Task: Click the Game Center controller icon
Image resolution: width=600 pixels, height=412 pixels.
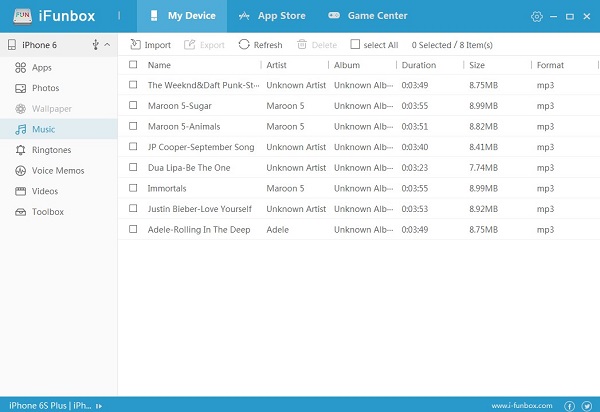Action: coord(334,15)
